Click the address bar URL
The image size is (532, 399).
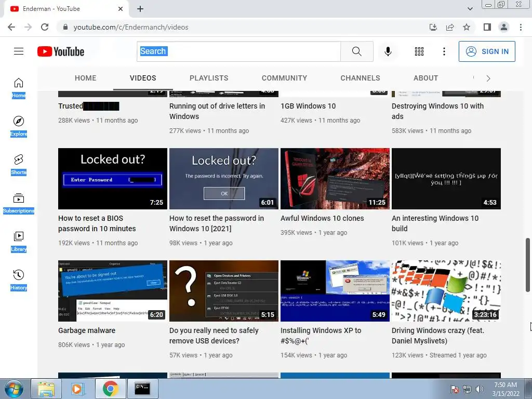[x=131, y=27]
